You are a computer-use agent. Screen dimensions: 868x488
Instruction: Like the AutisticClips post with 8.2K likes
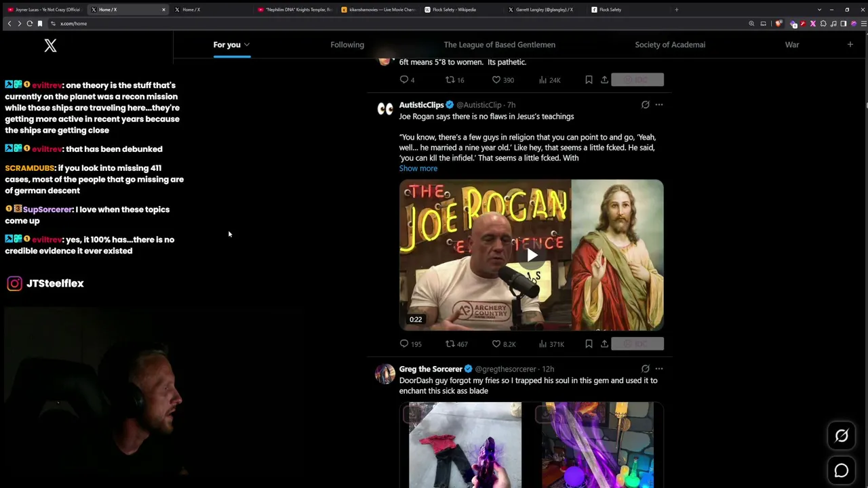pyautogui.click(x=504, y=344)
